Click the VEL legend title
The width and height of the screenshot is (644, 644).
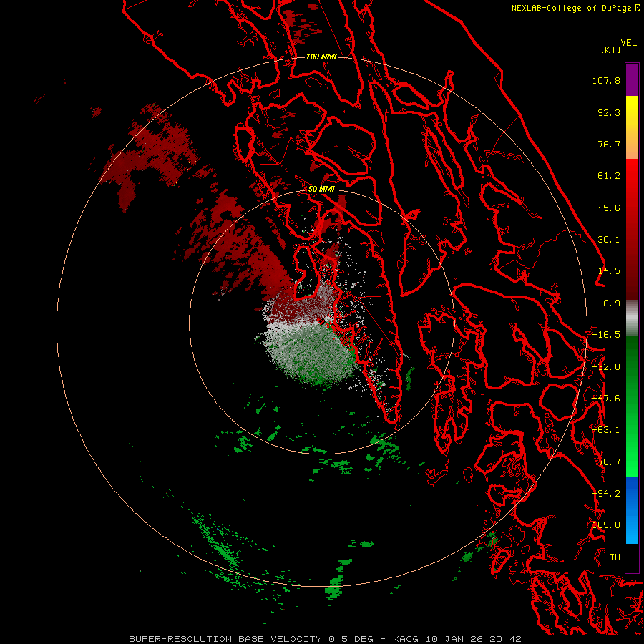tap(628, 43)
